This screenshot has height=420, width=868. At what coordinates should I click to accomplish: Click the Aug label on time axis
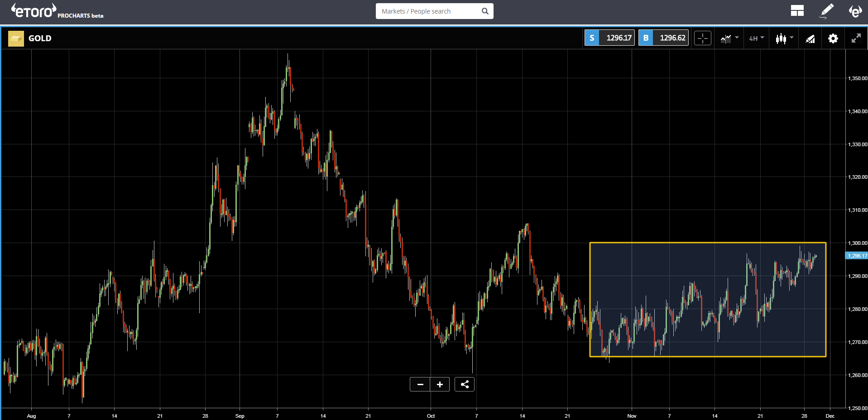point(31,416)
